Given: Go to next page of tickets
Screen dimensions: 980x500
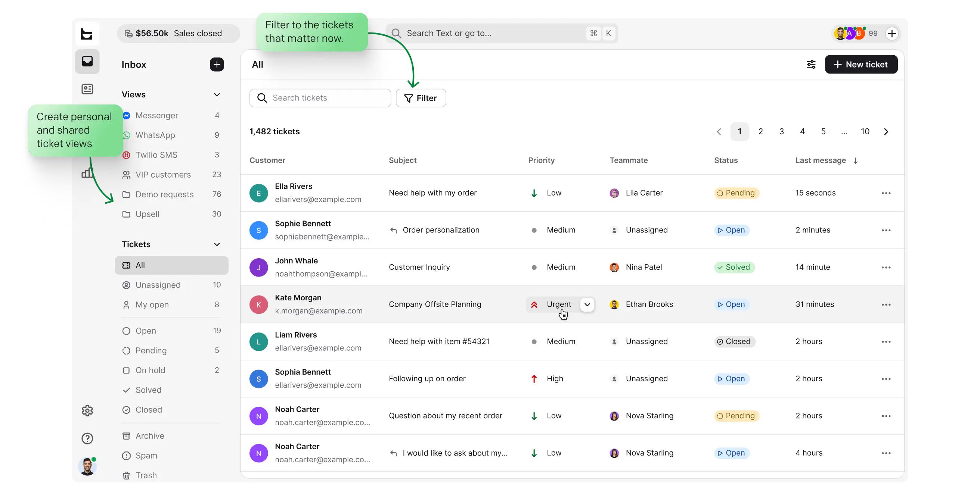Looking at the screenshot, I should coord(886,132).
